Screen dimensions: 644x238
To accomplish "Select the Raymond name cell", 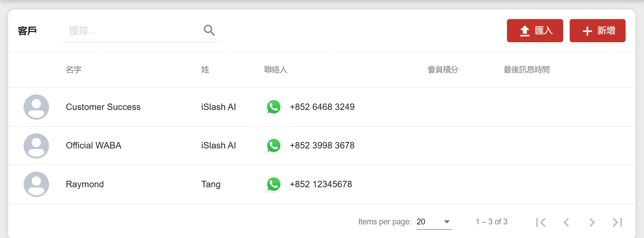I will pos(85,184).
